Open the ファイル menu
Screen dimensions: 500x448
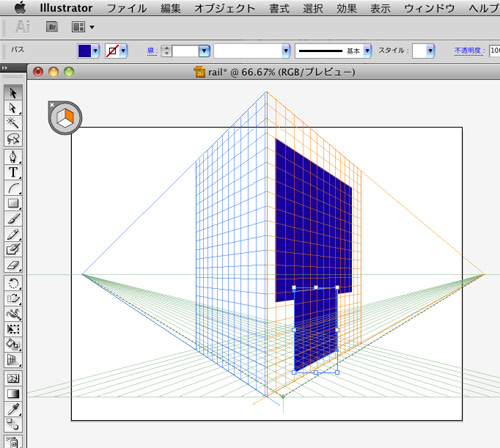pos(127,8)
